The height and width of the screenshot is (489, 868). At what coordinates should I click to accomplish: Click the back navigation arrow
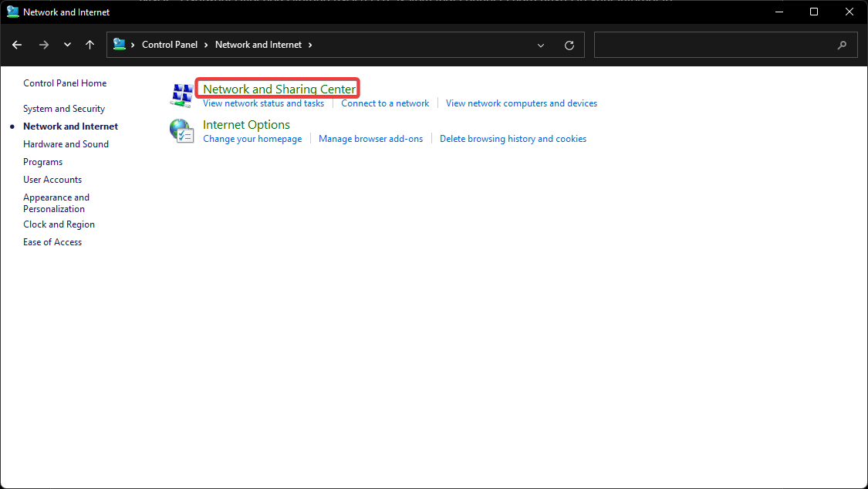click(17, 45)
